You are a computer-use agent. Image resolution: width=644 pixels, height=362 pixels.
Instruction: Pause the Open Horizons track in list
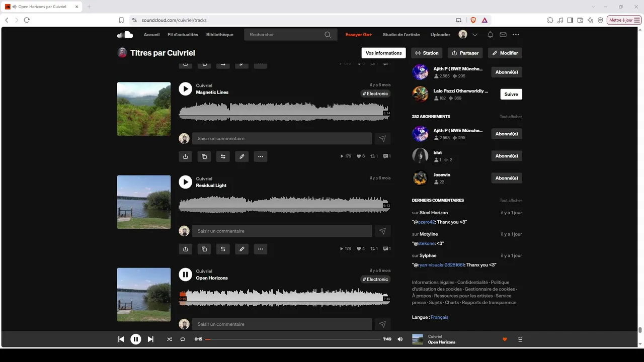[185, 275]
